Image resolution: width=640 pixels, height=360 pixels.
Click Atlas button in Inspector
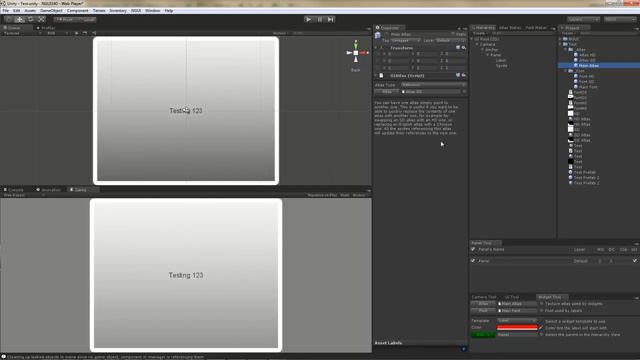[x=387, y=92]
